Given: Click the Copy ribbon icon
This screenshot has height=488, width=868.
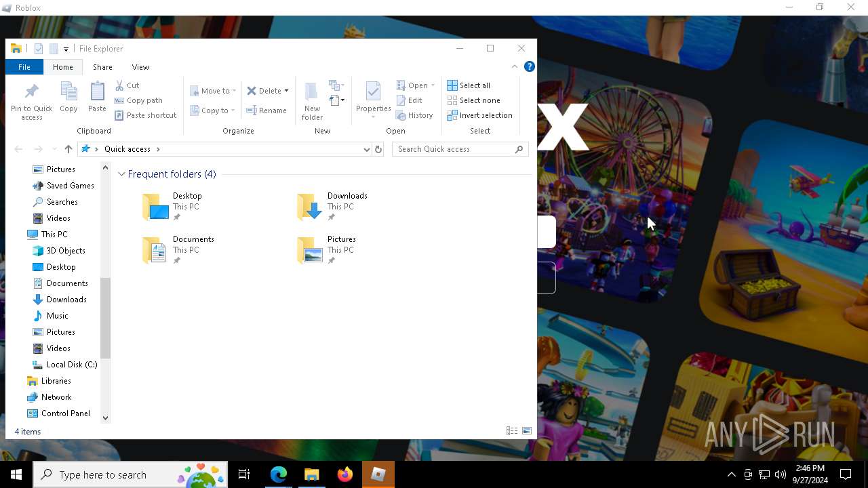Looking at the screenshot, I should point(68,97).
